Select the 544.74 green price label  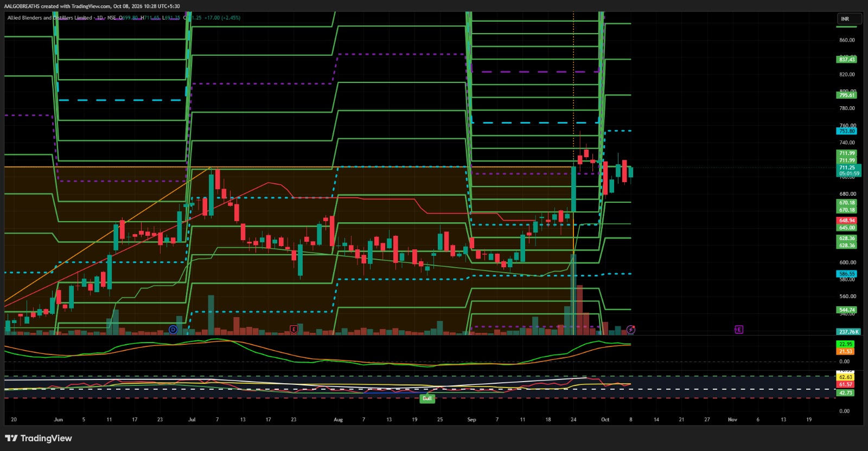pyautogui.click(x=847, y=310)
